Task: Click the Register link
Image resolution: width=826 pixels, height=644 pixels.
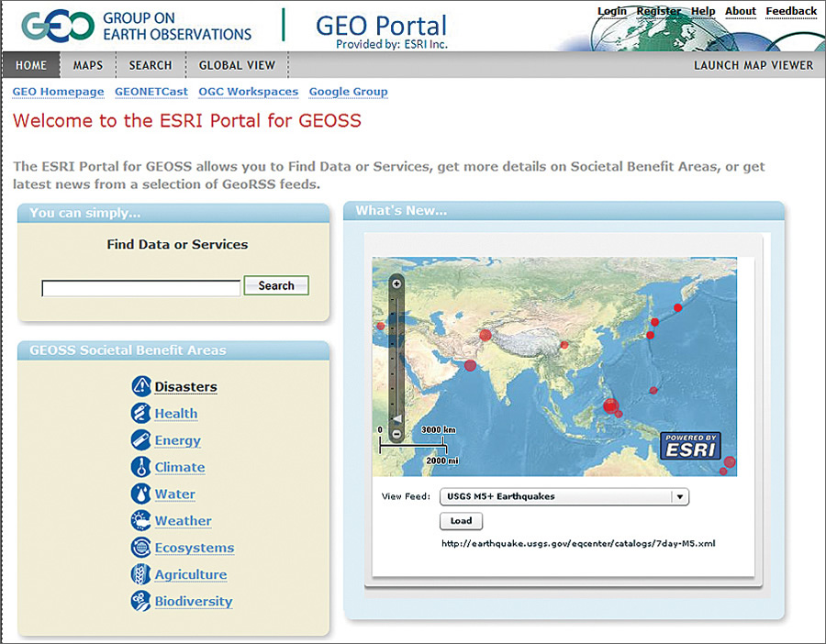Action: click(x=658, y=12)
